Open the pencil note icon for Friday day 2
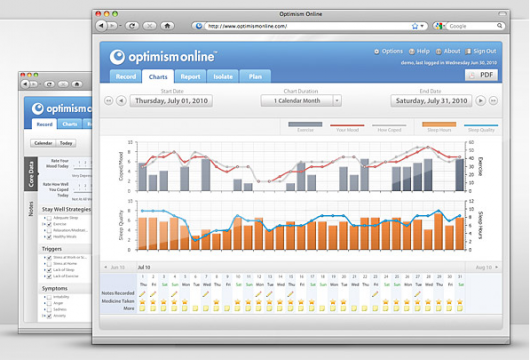Image resolution: width=530 pixels, height=360 pixels. click(x=153, y=294)
